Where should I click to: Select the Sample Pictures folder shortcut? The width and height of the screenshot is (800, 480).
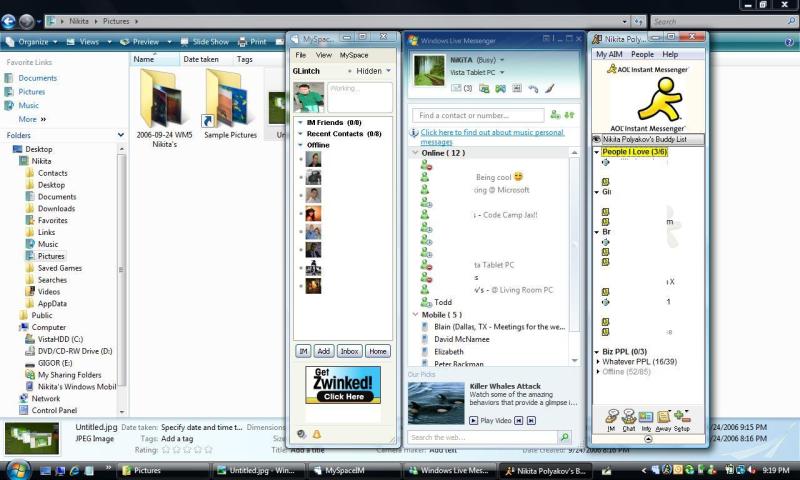coord(230,105)
